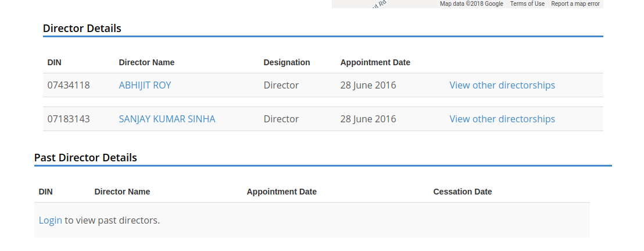Click Abhijit Roy's 28 June 2016 appointment date
The width and height of the screenshot is (644, 251).
click(368, 85)
